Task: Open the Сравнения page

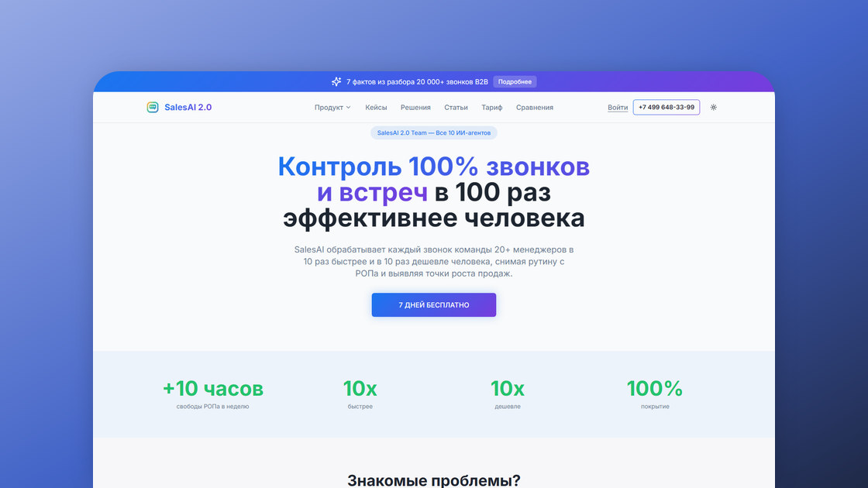Action: click(x=534, y=108)
